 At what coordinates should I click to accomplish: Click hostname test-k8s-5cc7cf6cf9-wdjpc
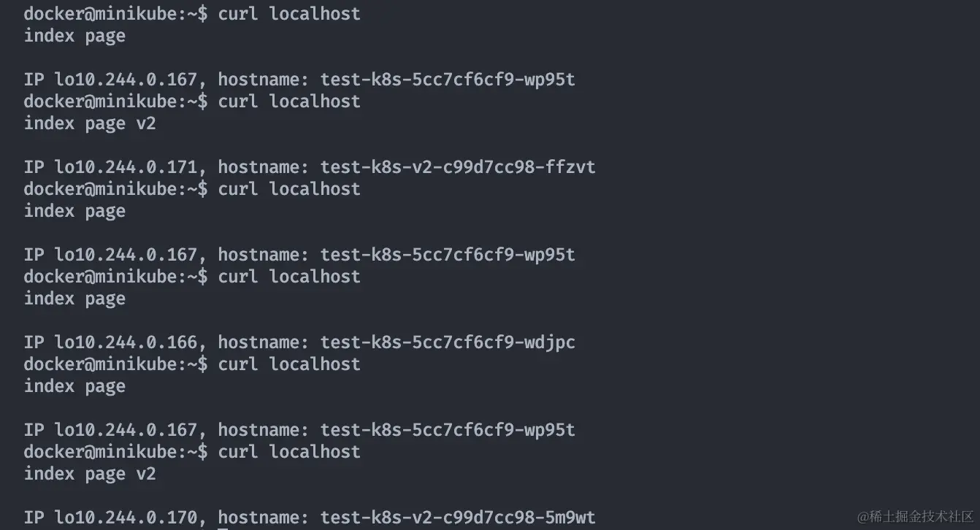tap(447, 342)
